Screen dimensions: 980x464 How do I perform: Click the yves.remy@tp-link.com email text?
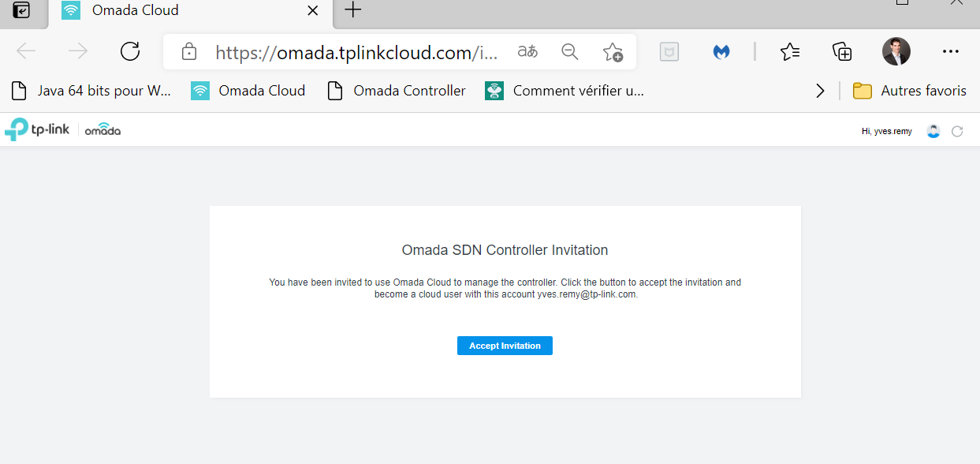tap(586, 294)
